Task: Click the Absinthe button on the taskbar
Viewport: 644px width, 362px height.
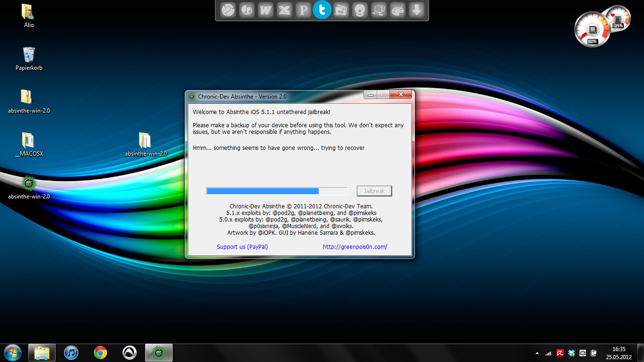Action: (159, 353)
